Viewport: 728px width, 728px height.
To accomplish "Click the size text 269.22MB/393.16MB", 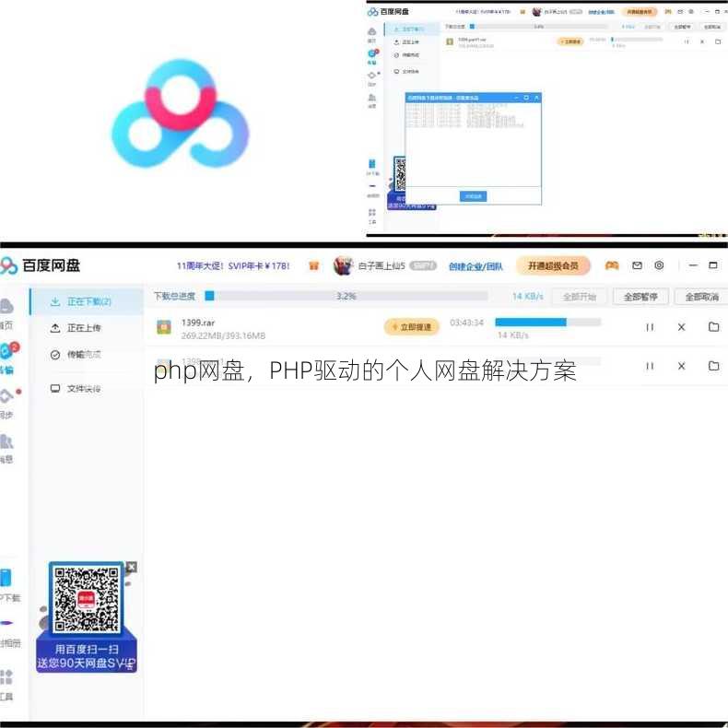I will pos(223,335).
